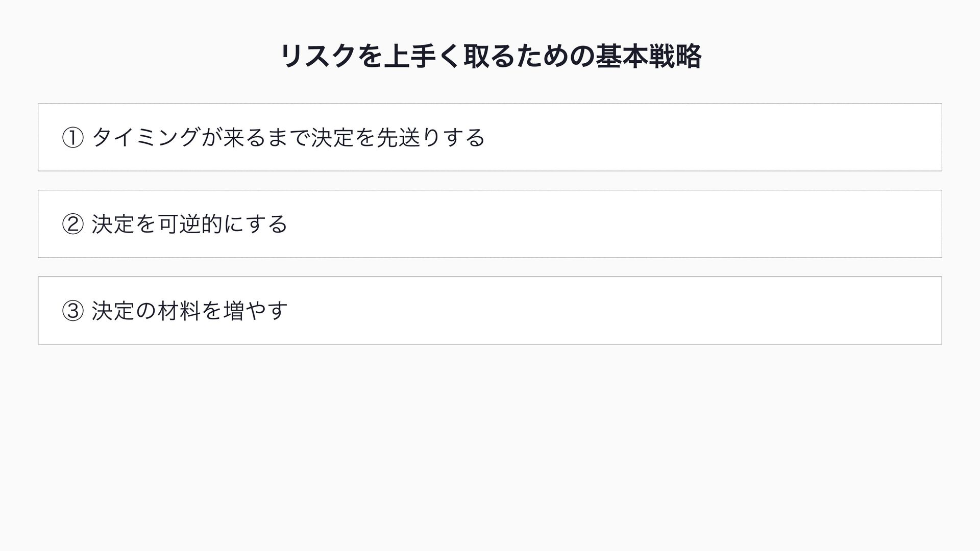Click the text "決定を可逆的にする"

pyautogui.click(x=190, y=224)
